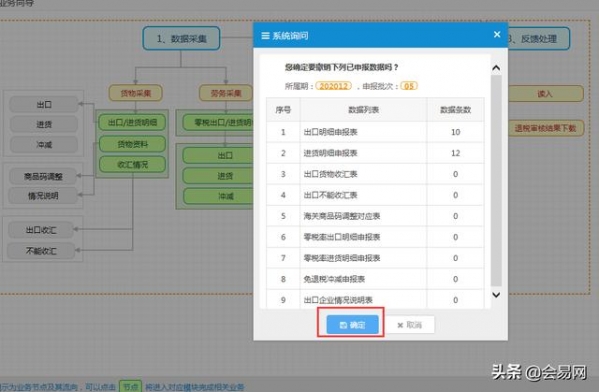Click the 所属期 value 202012

point(333,86)
